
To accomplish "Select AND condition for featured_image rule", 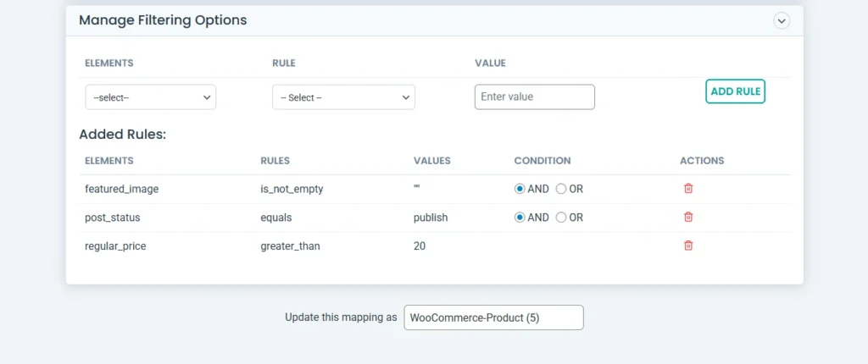I will point(520,189).
